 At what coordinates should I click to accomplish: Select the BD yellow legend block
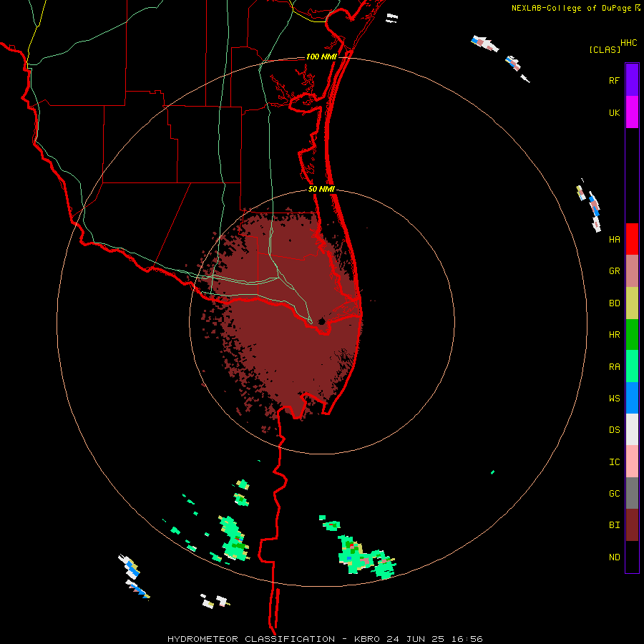632,303
